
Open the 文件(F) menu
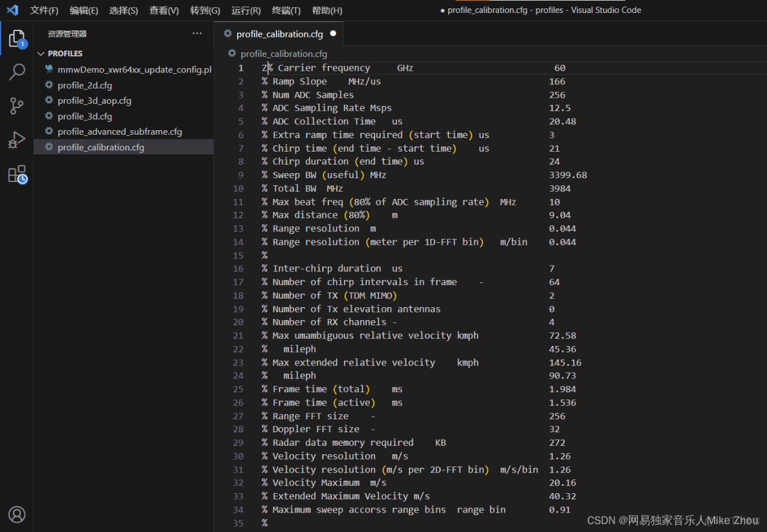[44, 10]
